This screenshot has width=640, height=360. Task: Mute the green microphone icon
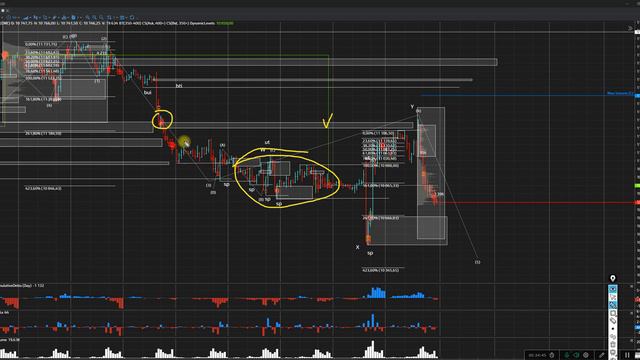(567, 355)
